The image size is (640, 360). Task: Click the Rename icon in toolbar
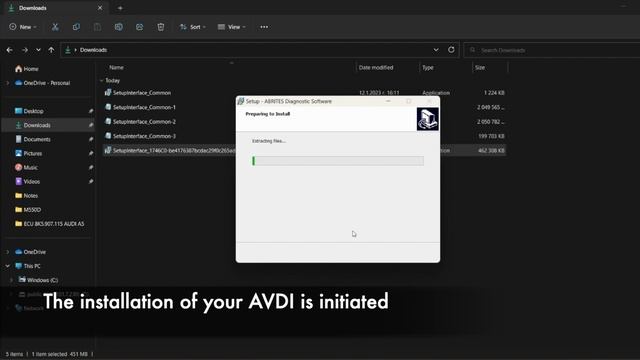(118, 27)
